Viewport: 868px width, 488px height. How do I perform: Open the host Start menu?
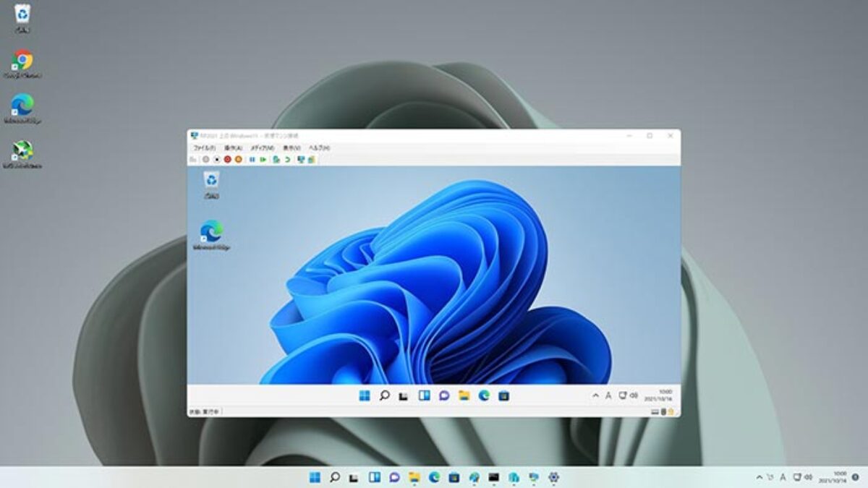[315, 477]
